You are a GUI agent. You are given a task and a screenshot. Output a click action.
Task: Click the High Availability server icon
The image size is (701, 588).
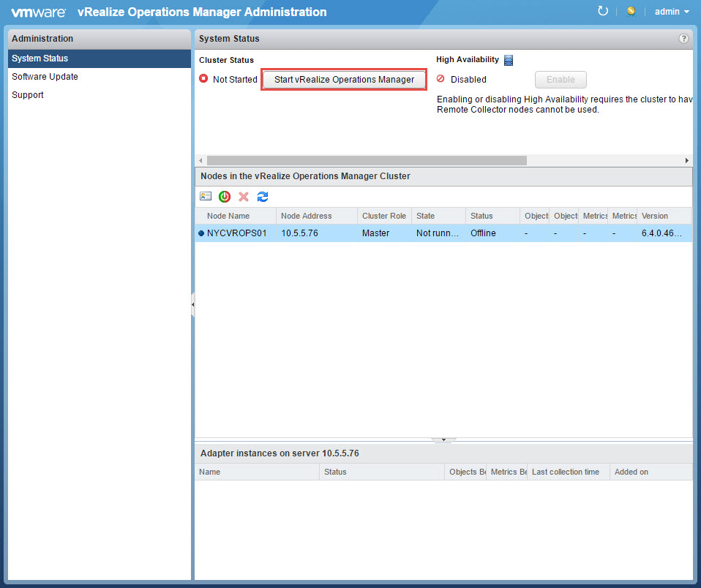point(509,60)
